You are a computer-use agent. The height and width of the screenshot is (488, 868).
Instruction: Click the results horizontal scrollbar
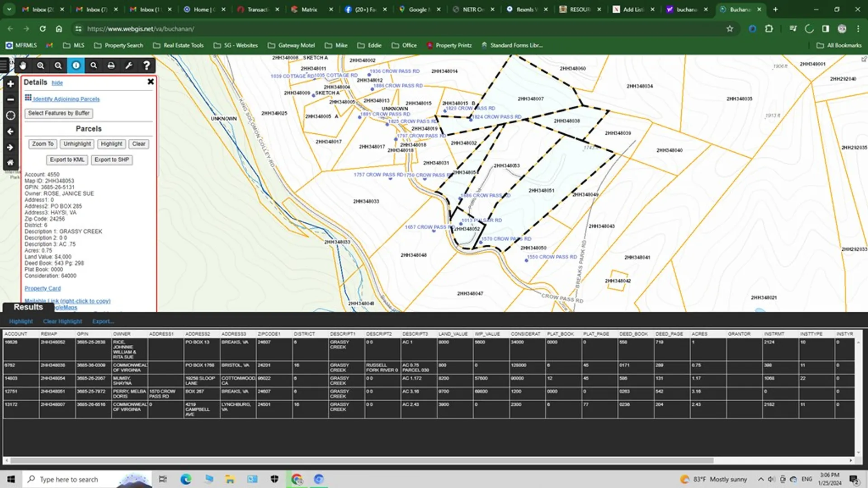point(362,460)
